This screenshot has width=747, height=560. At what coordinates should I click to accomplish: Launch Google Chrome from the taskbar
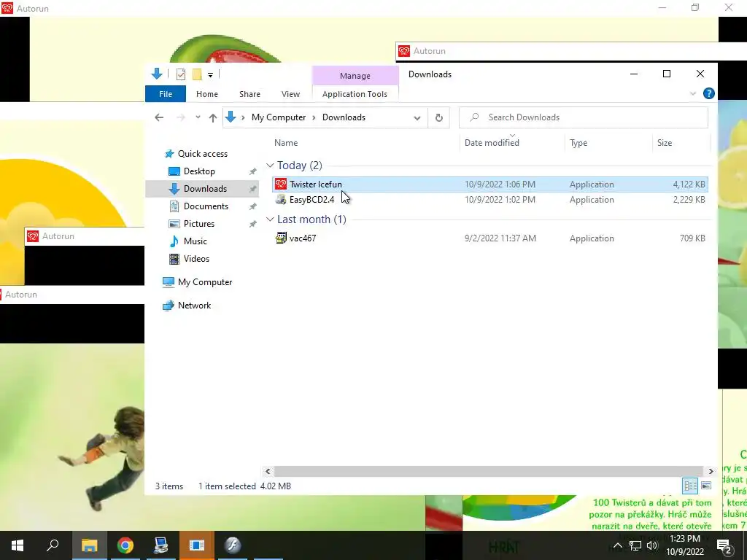click(x=125, y=545)
